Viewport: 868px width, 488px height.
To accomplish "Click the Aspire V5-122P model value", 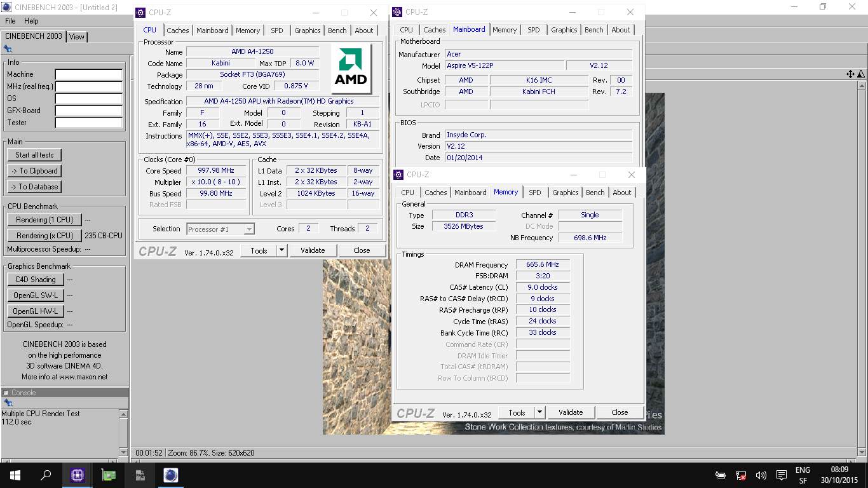I will tap(505, 65).
